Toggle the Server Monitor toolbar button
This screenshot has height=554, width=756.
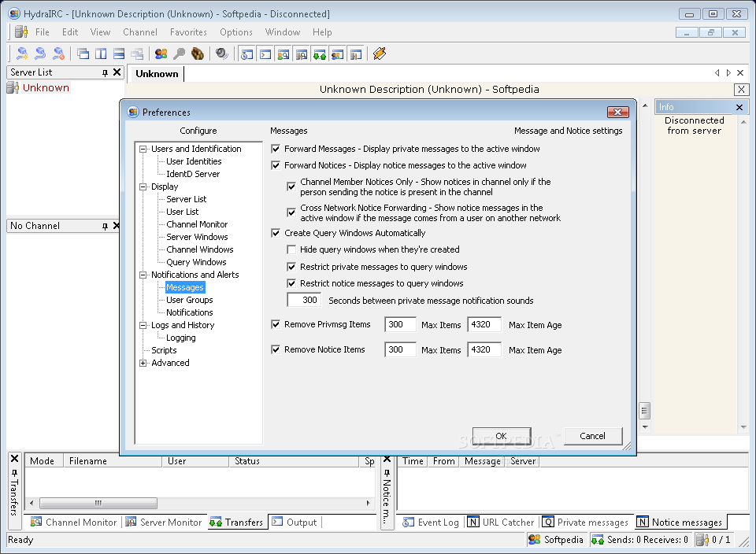point(302,54)
